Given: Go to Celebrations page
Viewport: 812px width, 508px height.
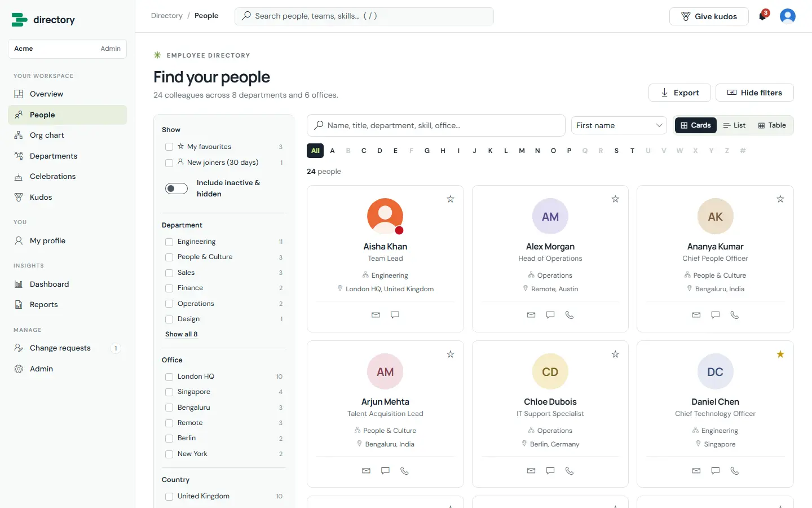Looking at the screenshot, I should pos(67,177).
